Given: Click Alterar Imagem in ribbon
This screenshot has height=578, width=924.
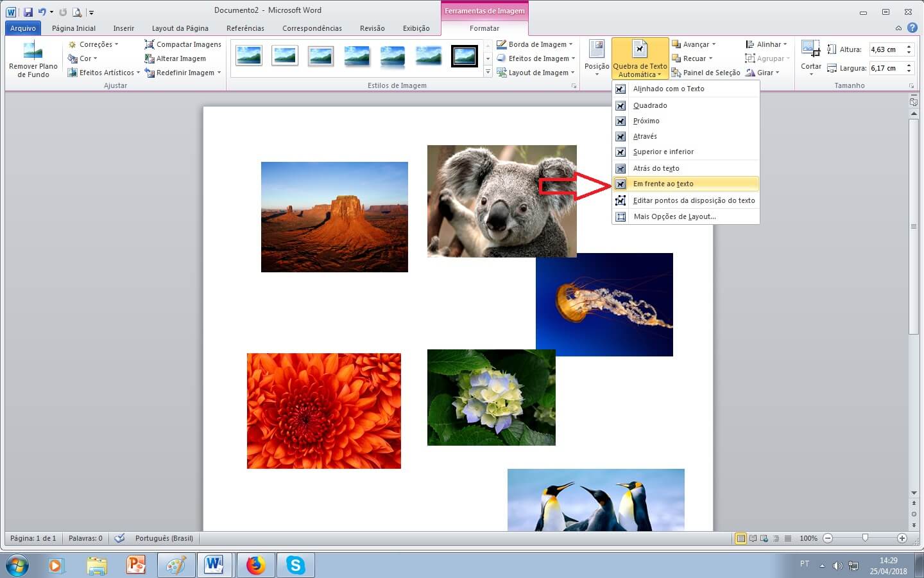Looking at the screenshot, I should point(175,58).
